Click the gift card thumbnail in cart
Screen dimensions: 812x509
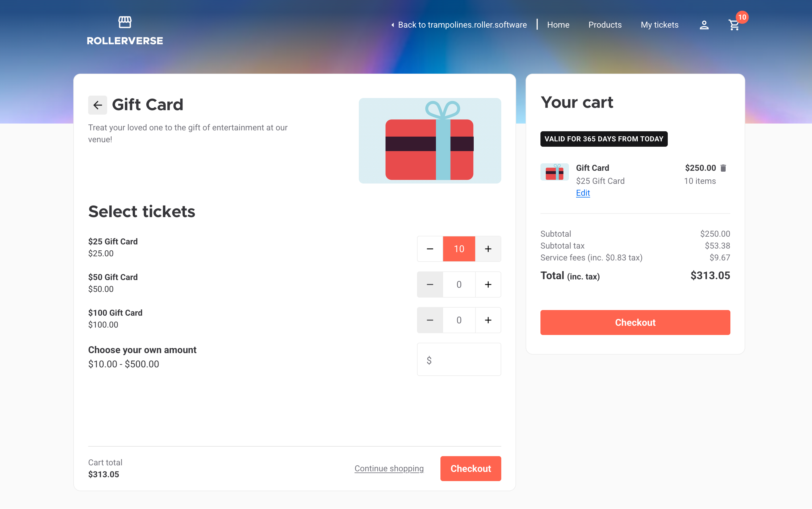point(554,172)
